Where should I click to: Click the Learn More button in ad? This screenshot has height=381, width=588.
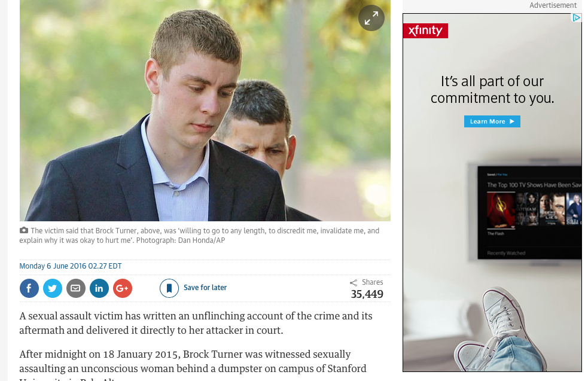(x=492, y=121)
